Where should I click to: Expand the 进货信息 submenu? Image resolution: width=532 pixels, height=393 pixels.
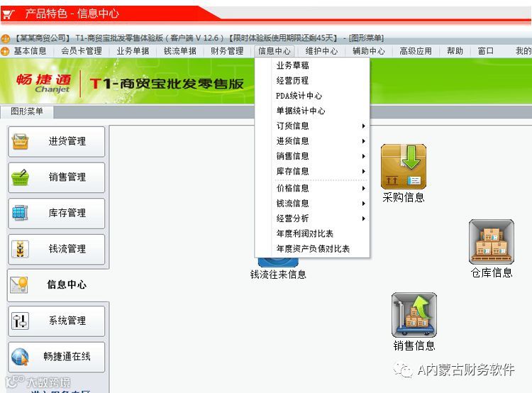pyautogui.click(x=312, y=141)
